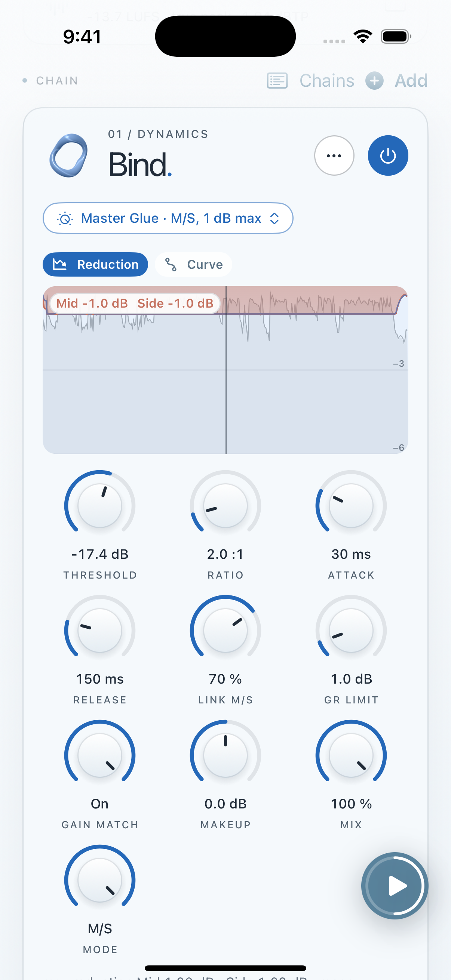
Task: Tap the 2.0 :1 ratio value
Action: point(225,554)
